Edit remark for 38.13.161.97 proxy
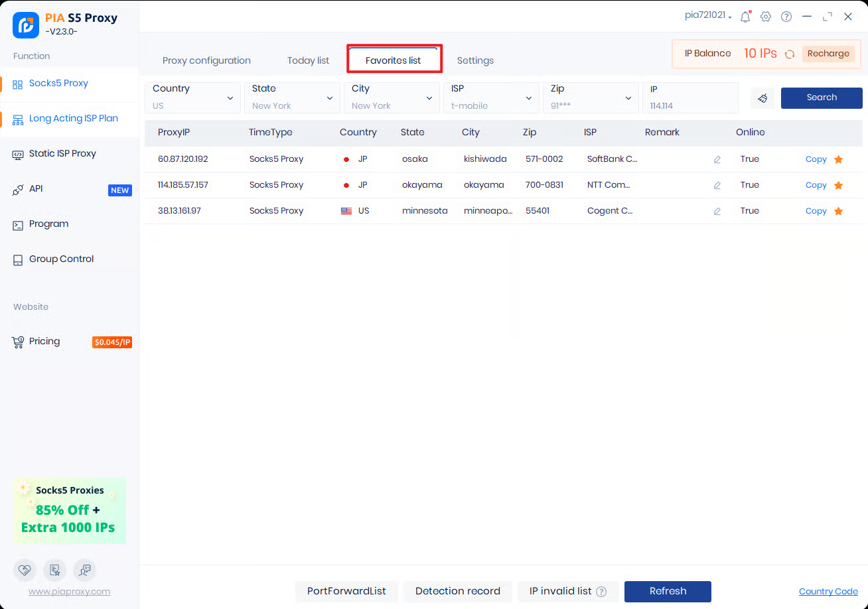This screenshot has width=868, height=609. pyautogui.click(x=717, y=211)
